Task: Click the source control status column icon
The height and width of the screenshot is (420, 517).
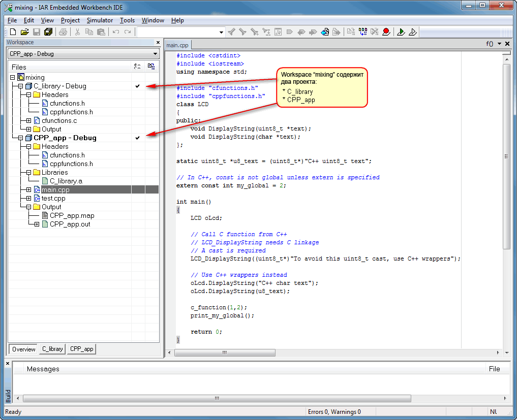Action: click(151, 67)
